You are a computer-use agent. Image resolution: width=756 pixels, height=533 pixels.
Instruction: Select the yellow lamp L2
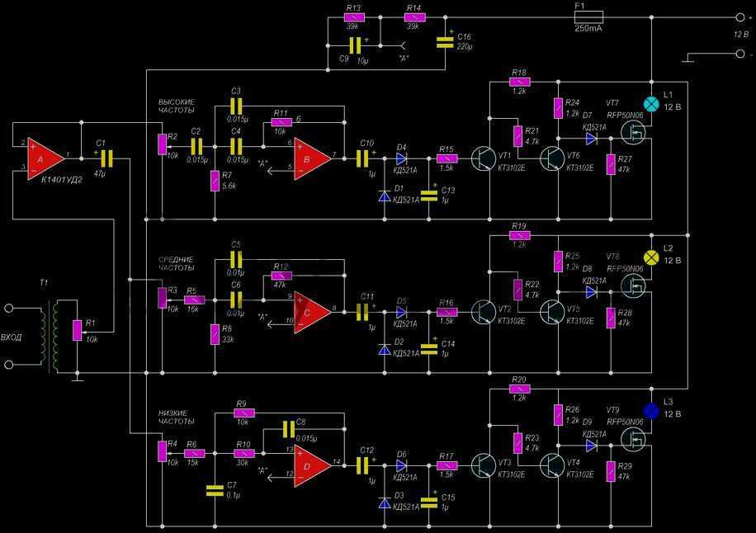pyautogui.click(x=650, y=257)
